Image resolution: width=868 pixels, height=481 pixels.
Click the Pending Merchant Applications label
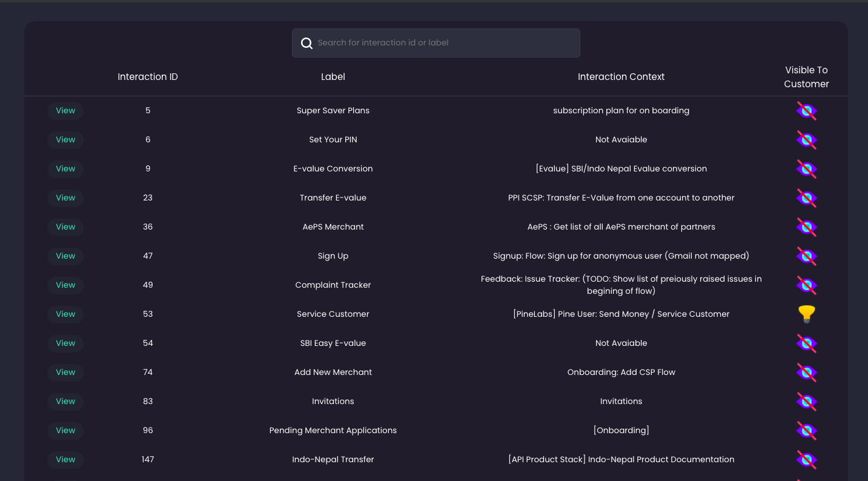(x=333, y=431)
